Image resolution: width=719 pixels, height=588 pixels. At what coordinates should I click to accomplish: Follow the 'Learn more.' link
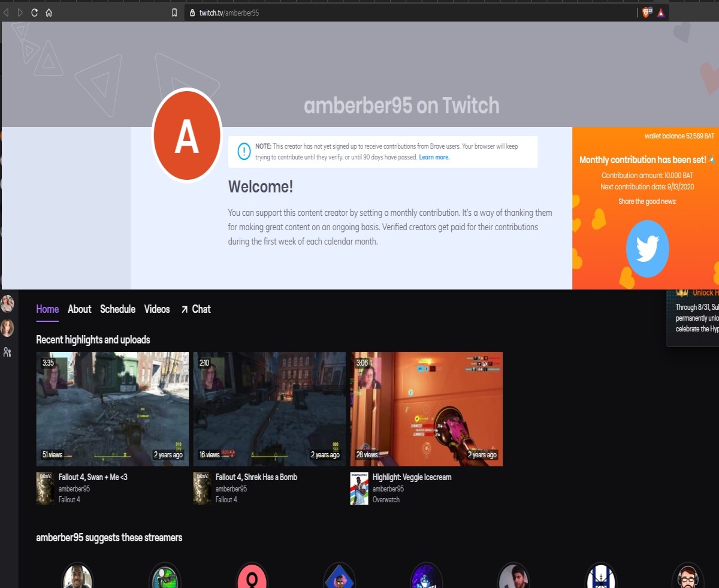pos(434,157)
